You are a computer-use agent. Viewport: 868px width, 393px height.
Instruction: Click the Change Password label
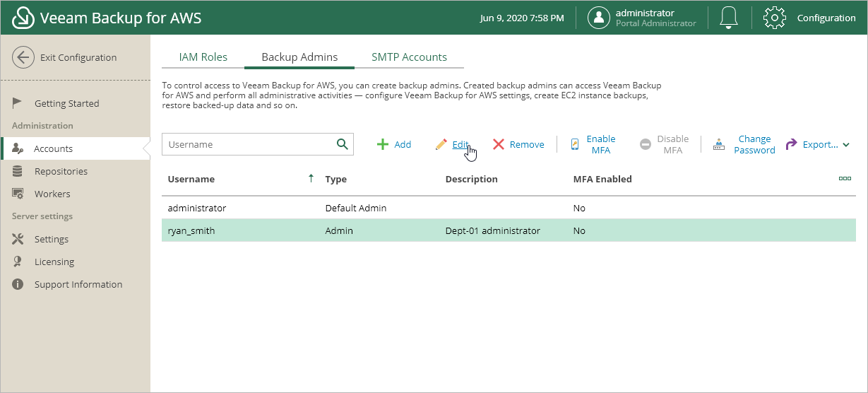coord(754,144)
